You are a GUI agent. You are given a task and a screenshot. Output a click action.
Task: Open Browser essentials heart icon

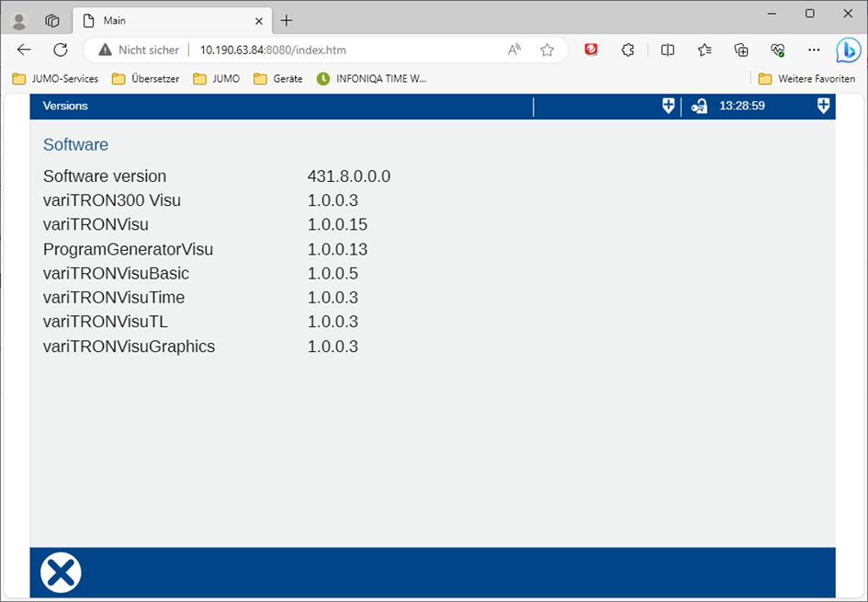pyautogui.click(x=778, y=50)
